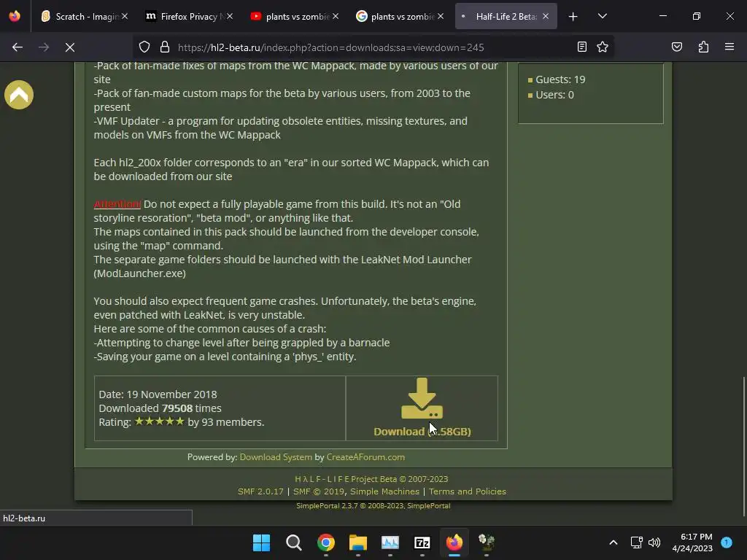Viewport: 747px width, 560px height.
Task: Open the Download System link
Action: click(276, 457)
